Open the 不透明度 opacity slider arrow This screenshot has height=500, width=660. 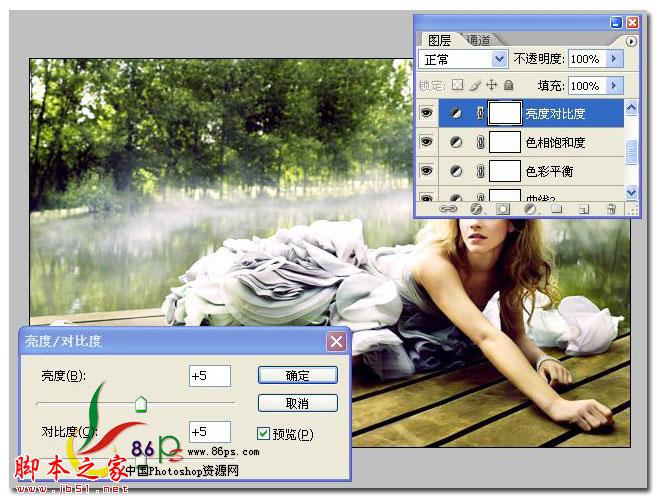click(x=614, y=58)
